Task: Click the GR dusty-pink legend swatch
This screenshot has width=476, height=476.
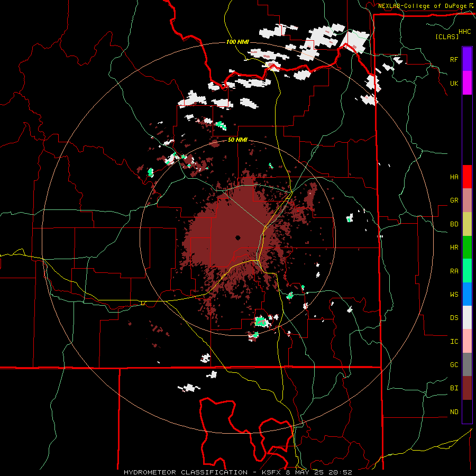Action: [x=467, y=200]
